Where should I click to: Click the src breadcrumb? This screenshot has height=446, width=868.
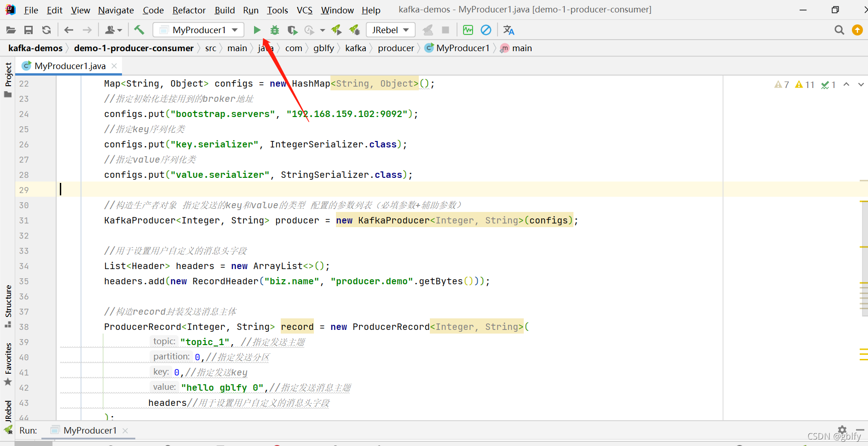click(211, 48)
